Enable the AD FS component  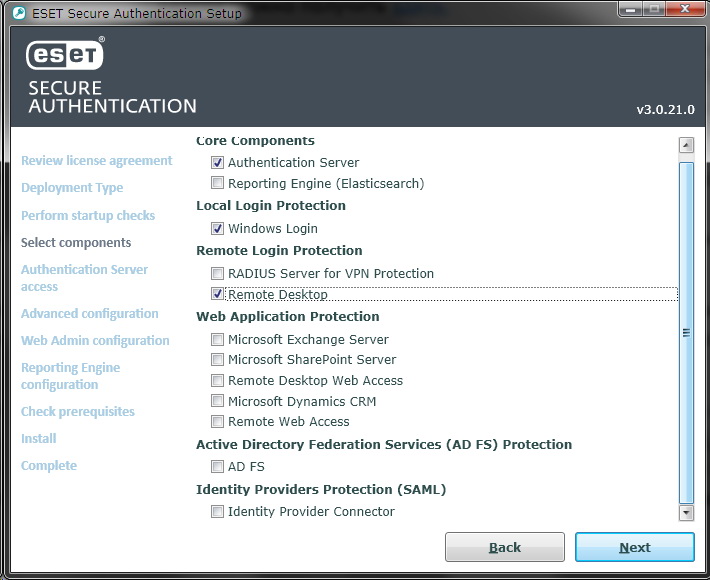tap(217, 466)
